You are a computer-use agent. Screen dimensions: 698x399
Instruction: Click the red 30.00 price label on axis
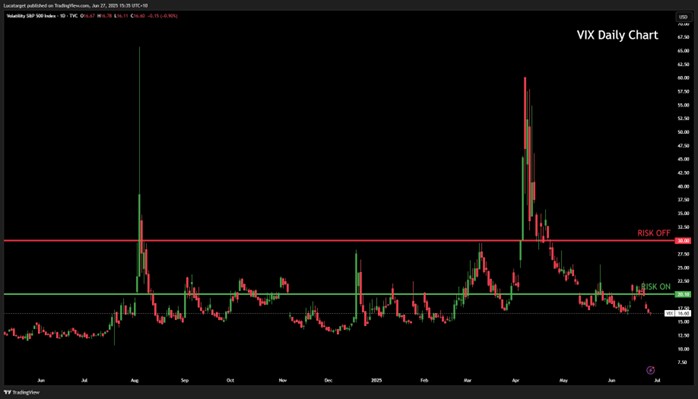pos(683,241)
